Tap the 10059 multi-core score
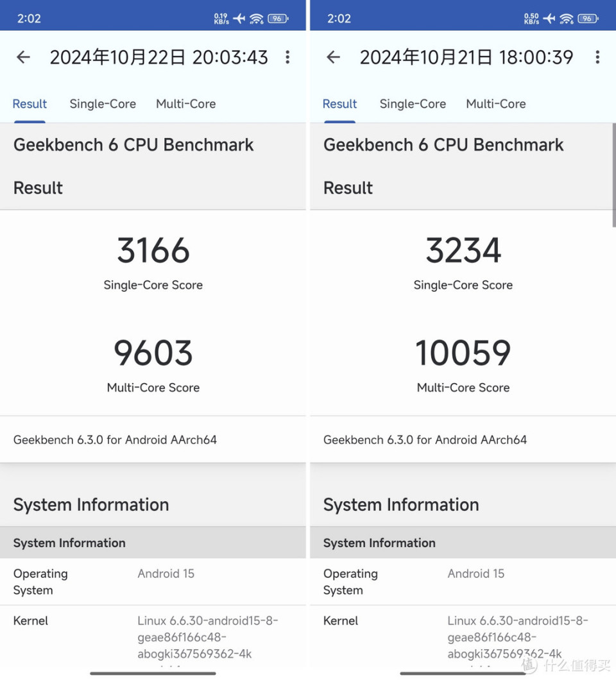Viewport: 616px width, 680px height. pyautogui.click(x=463, y=353)
